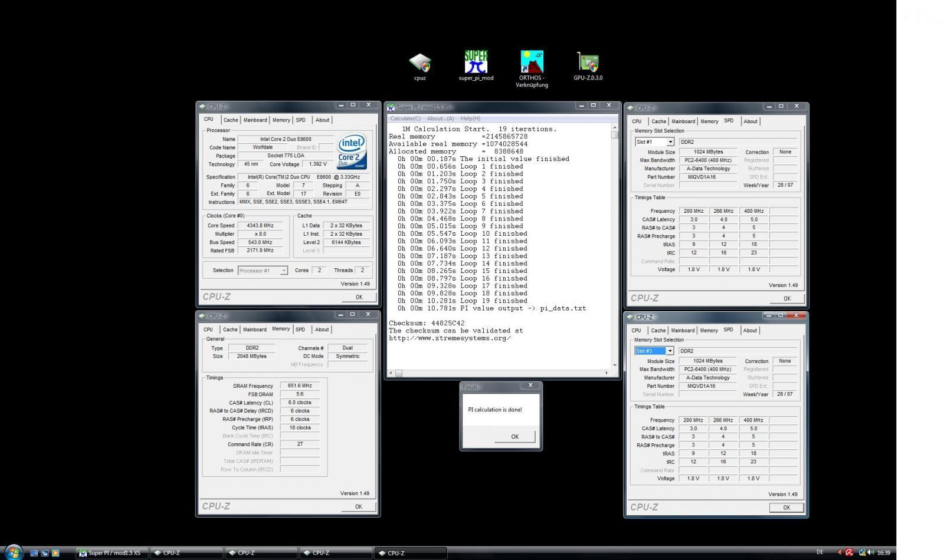Click the title icon of the CPU-Z processor window
Screen dimensions: 944x560
click(x=202, y=107)
